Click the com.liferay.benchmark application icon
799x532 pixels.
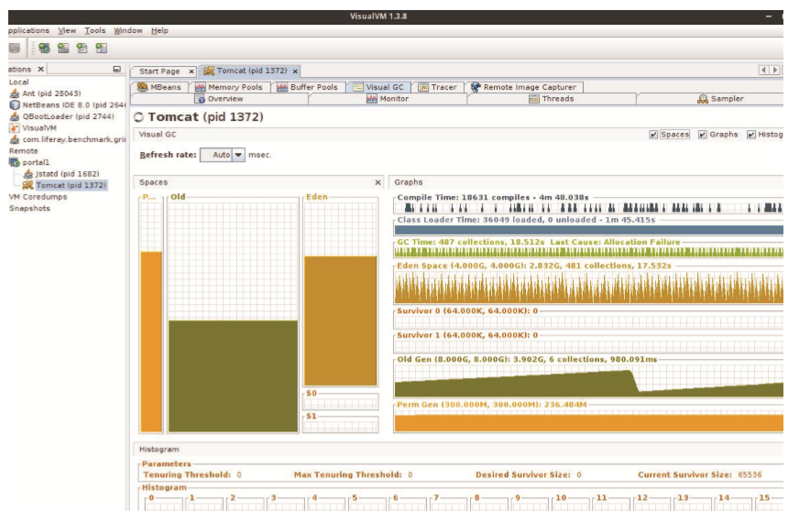15,139
